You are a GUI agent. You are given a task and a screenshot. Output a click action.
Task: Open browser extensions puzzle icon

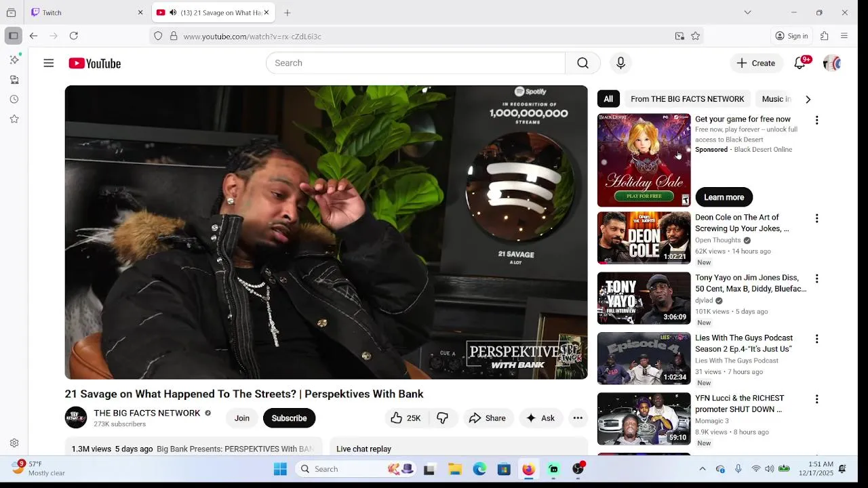825,36
